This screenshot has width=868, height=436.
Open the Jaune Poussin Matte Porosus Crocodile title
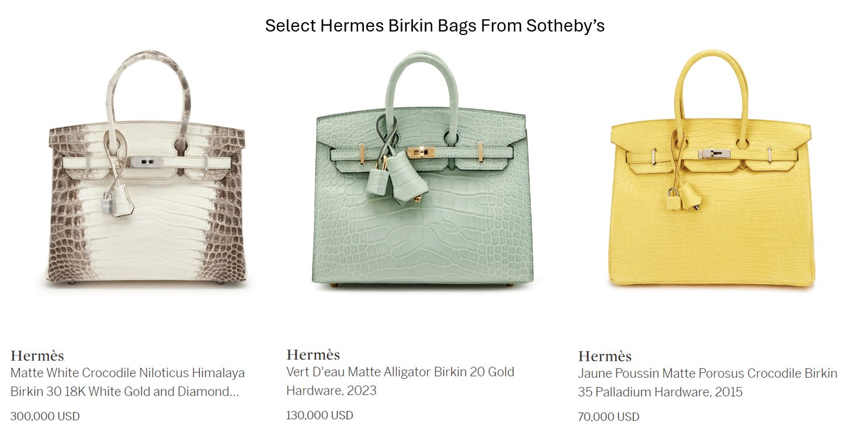tap(707, 382)
